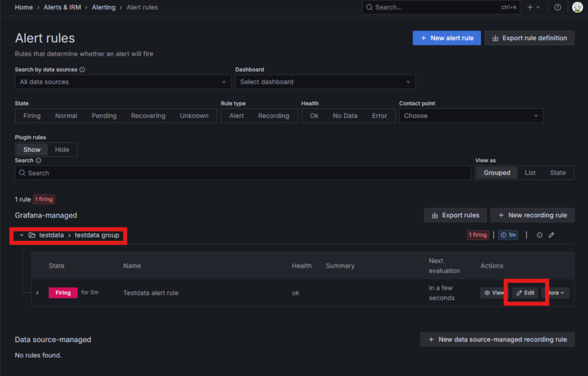Screen dimensions: 588x376
Task: Open the help question-mark icon
Action: (558, 7)
